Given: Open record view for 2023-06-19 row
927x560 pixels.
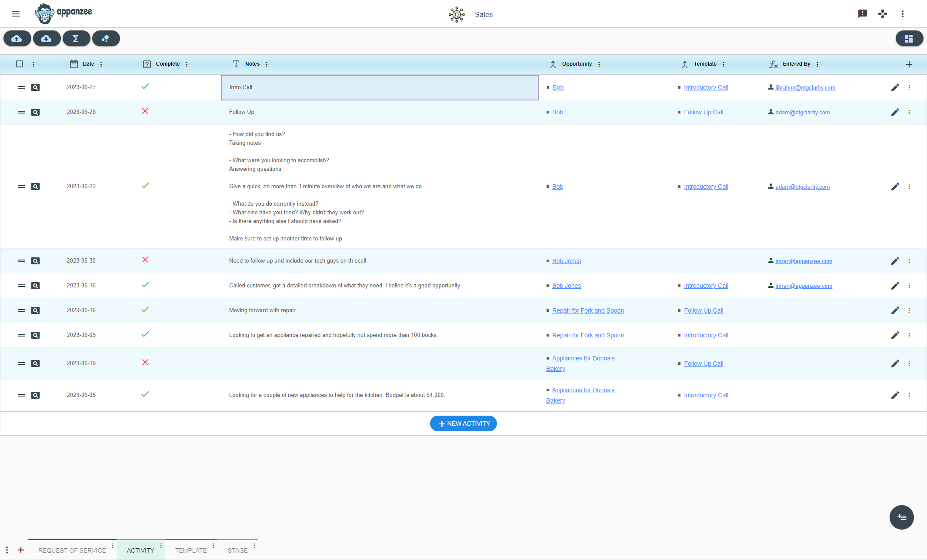Looking at the screenshot, I should click(x=36, y=363).
